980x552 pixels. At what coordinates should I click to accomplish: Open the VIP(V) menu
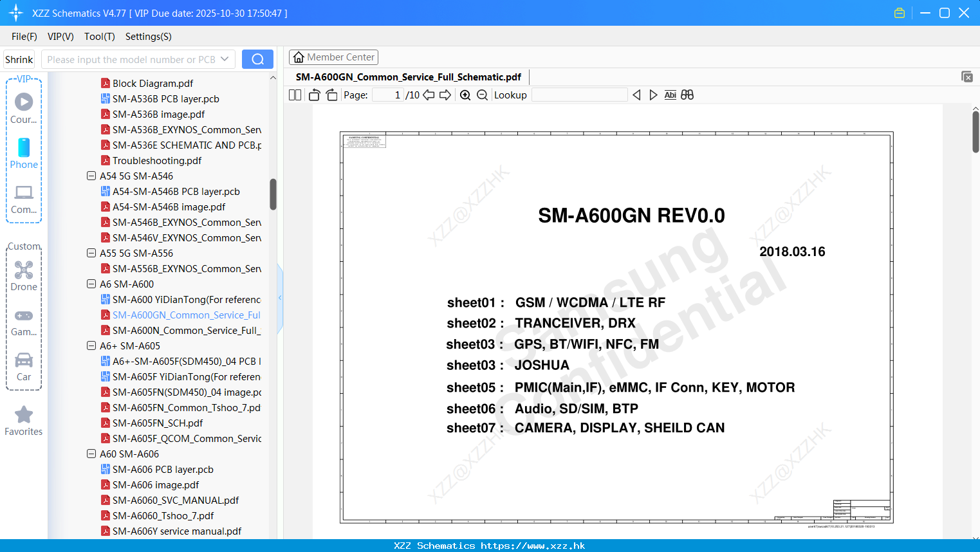[60, 37]
